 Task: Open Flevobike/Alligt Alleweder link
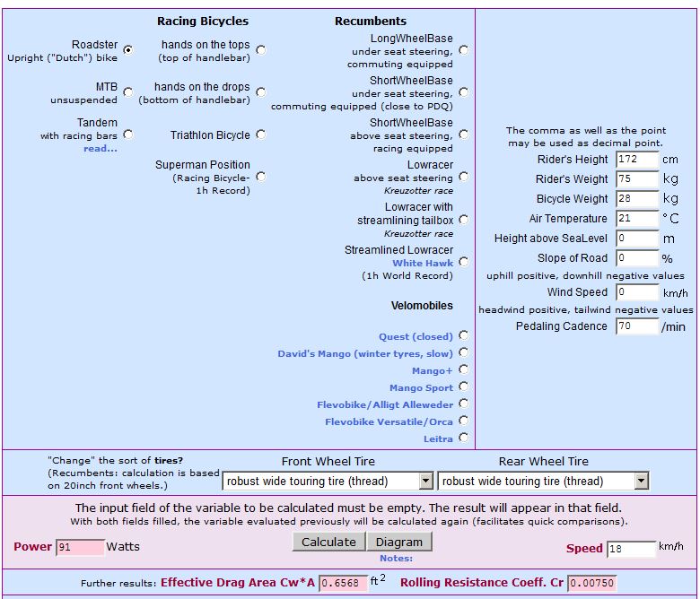[x=385, y=405]
